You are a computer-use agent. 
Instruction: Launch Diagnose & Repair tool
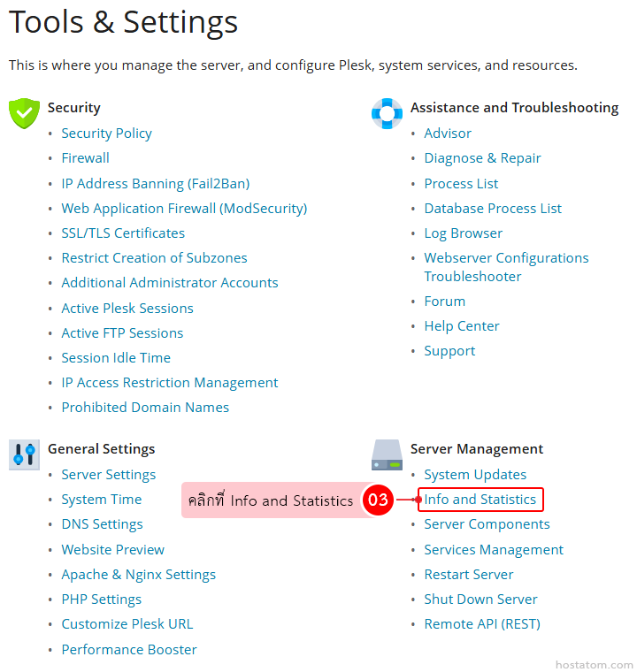pos(482,158)
